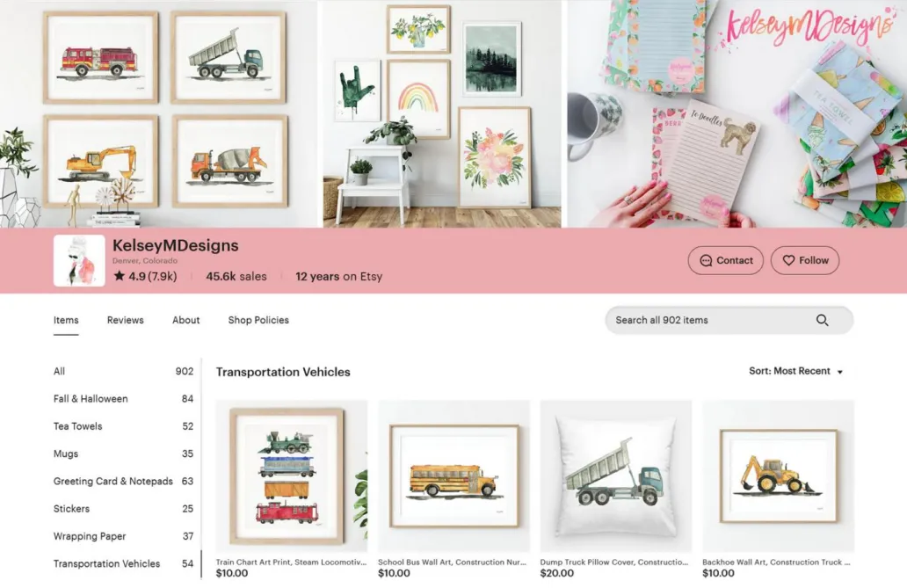The image size is (907, 588).
Task: Open the Shop Policies tab
Action: (x=258, y=320)
